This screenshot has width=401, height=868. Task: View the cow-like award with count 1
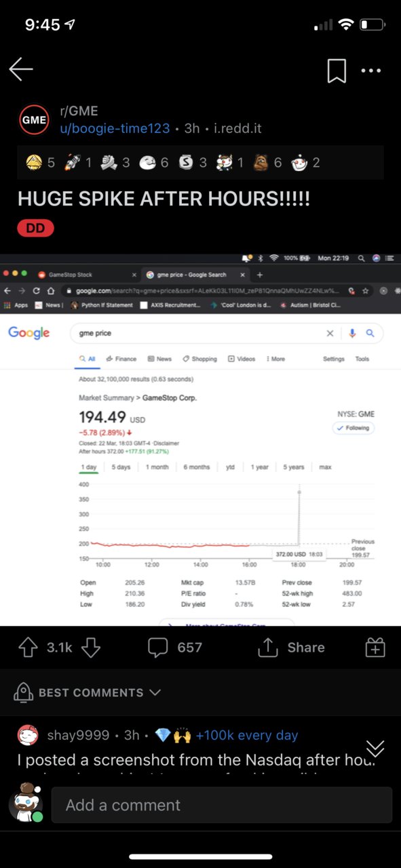pyautogui.click(x=223, y=162)
